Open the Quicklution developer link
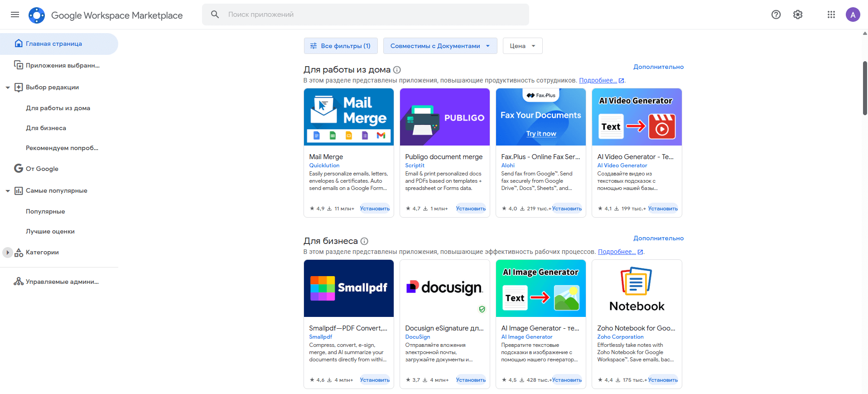 (324, 165)
